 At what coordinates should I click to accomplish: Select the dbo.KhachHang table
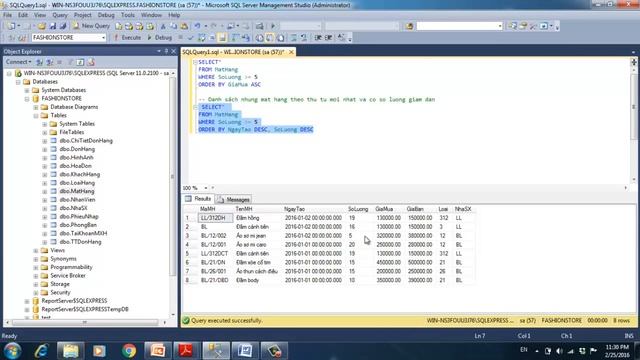click(x=80, y=174)
